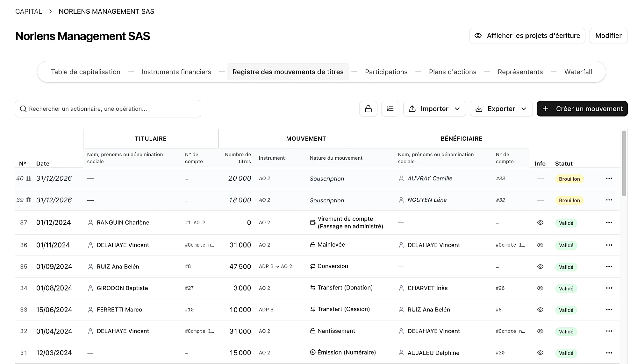Click Brouillon status of AUVRAY Camille
This screenshot has width=637, height=364.
569,179
